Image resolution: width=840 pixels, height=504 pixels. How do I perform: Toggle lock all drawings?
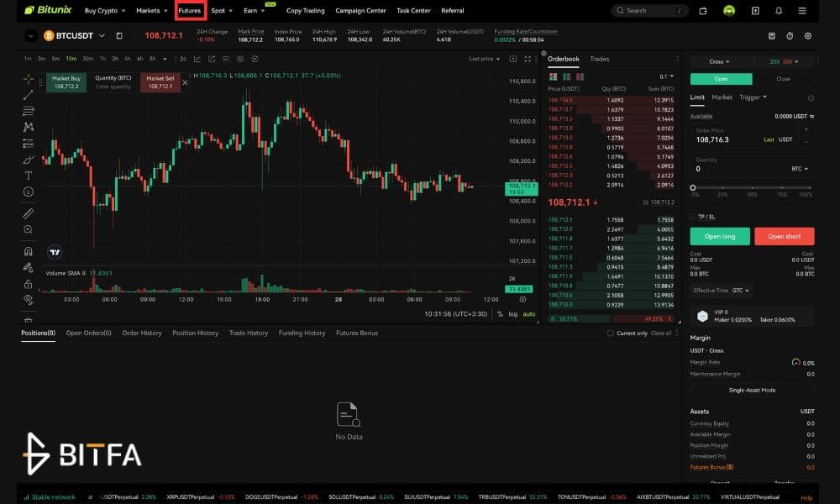(29, 284)
